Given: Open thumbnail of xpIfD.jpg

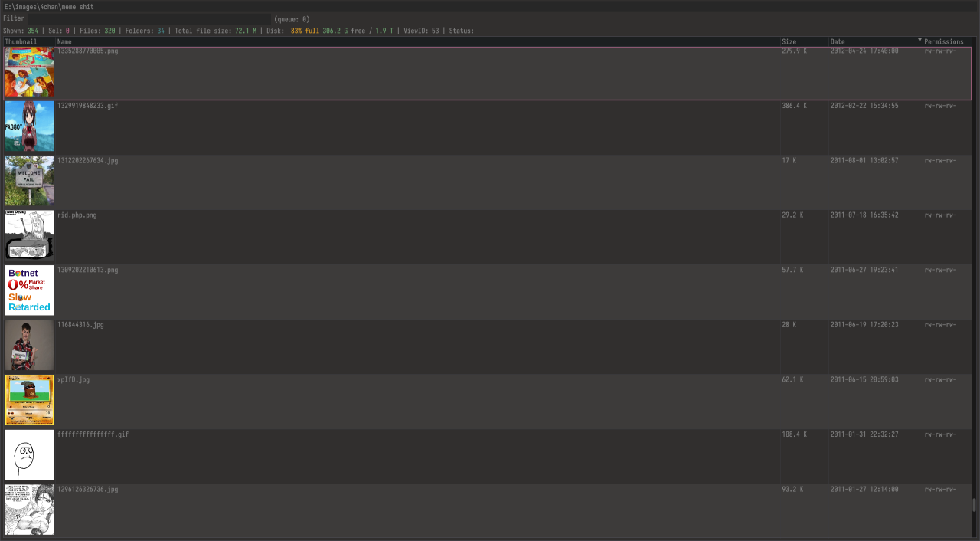Looking at the screenshot, I should 30,400.
